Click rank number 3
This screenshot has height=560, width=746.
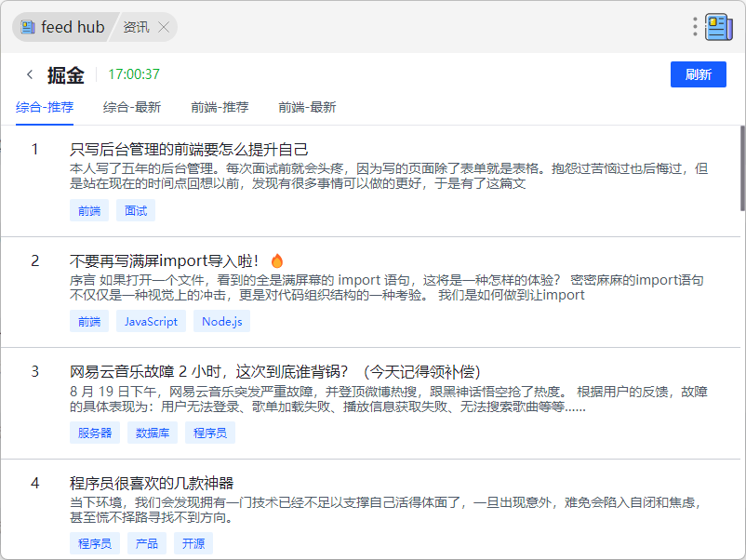(x=34, y=371)
